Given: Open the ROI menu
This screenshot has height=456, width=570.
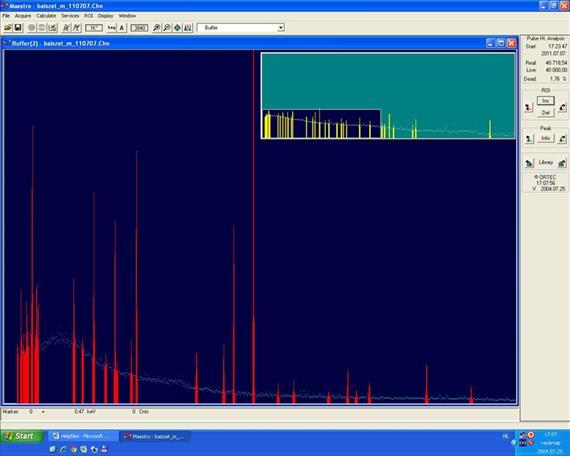Looking at the screenshot, I should pyautogui.click(x=89, y=16).
